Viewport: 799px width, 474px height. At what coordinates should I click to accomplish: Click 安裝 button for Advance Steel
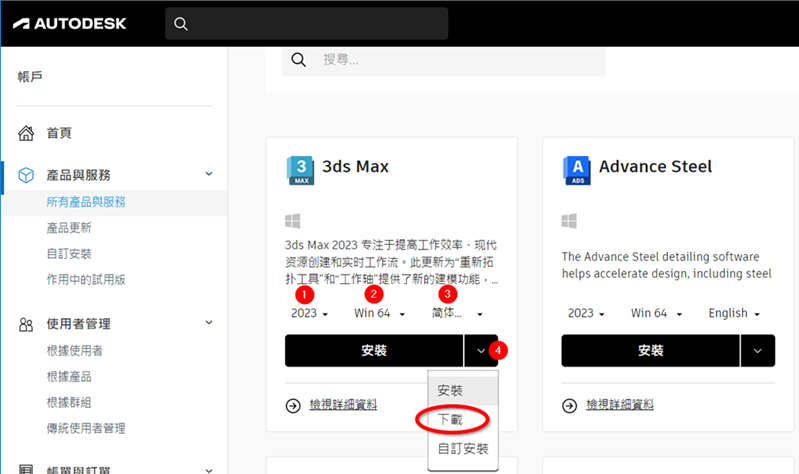point(650,351)
